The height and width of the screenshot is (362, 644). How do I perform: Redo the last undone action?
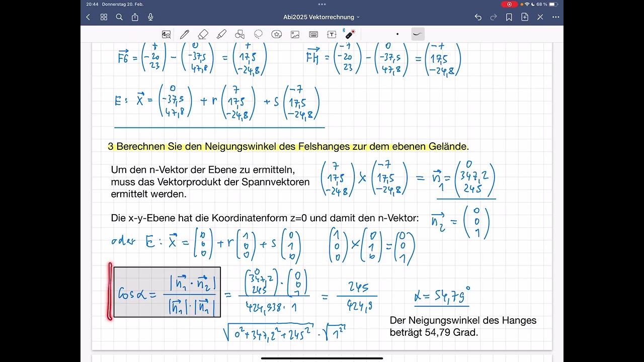click(x=494, y=17)
